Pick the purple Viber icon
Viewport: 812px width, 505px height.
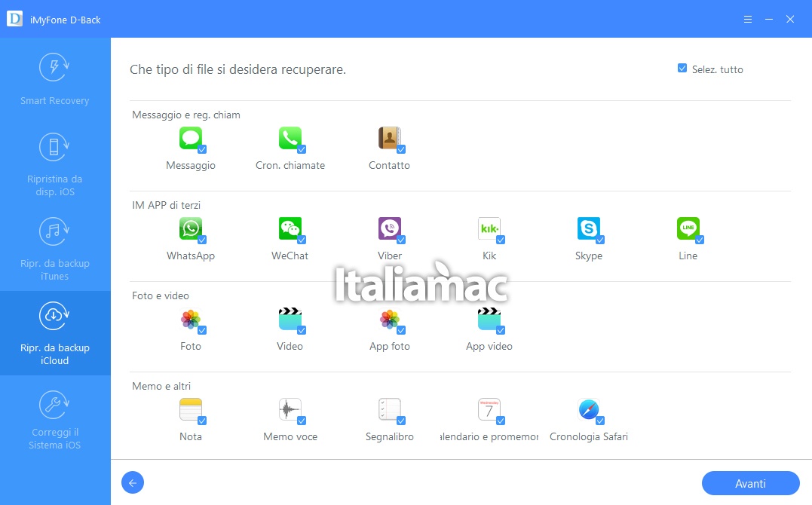pyautogui.click(x=390, y=228)
